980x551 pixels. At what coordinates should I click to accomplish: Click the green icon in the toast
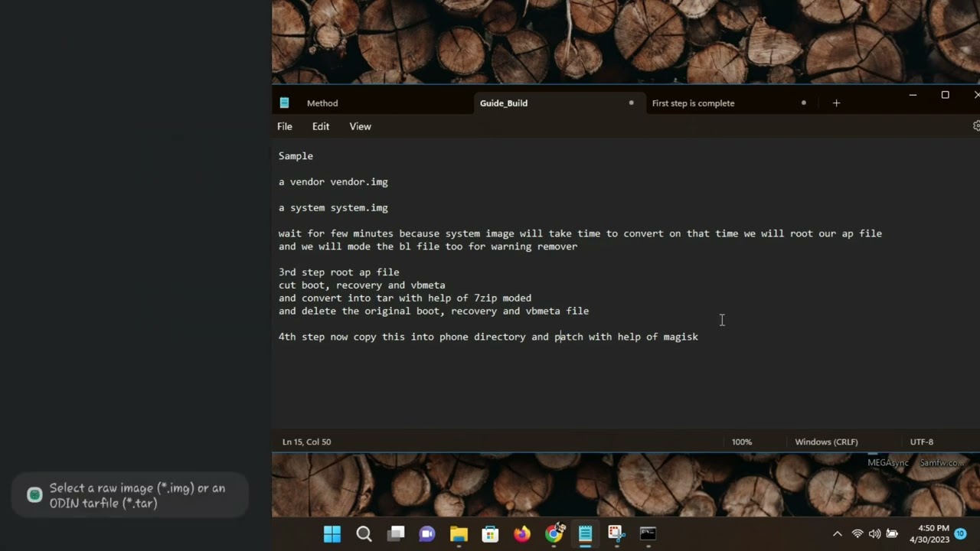pos(34,495)
